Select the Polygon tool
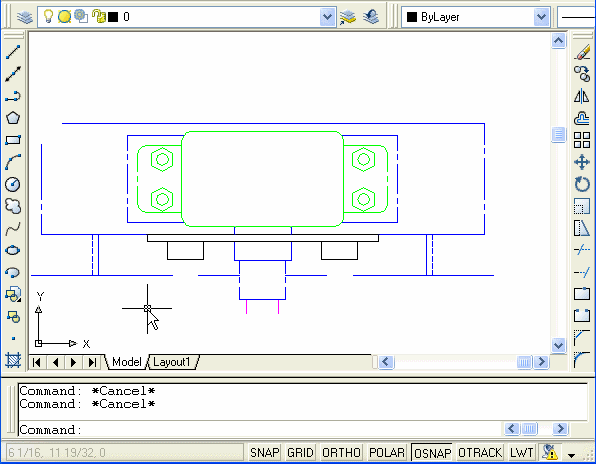 13,118
